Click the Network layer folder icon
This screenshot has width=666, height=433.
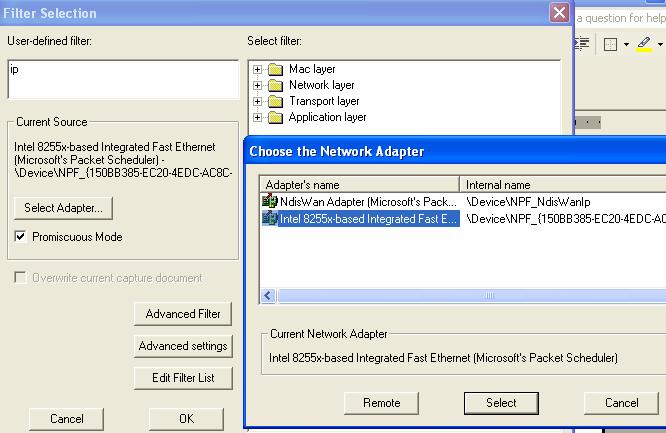coord(276,85)
